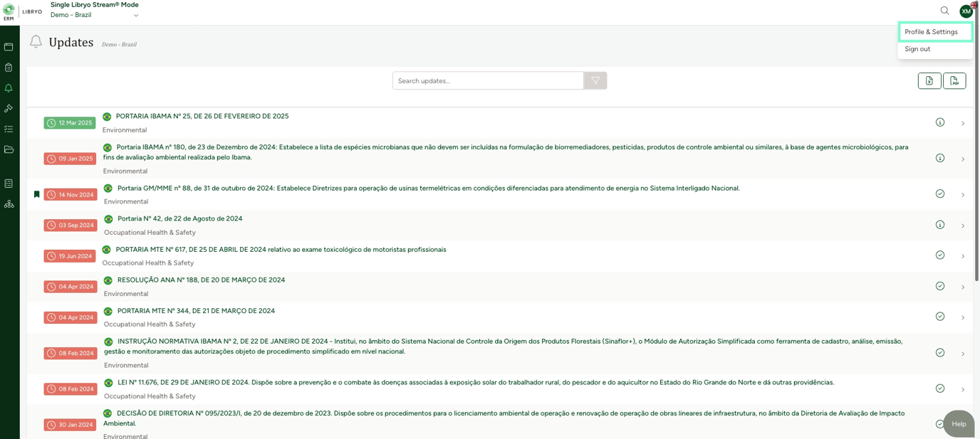Image resolution: width=980 pixels, height=439 pixels.
Task: Click the page vertical scrollbar
Action: (x=977, y=142)
